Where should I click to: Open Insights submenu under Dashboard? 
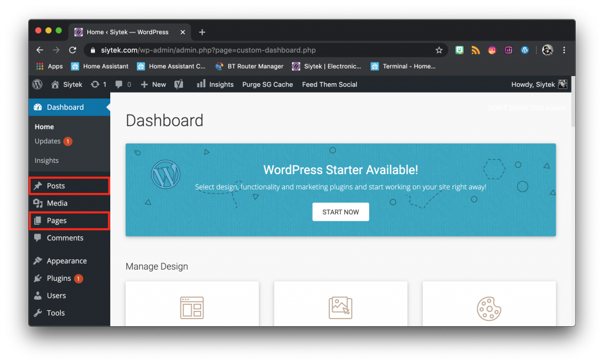47,160
